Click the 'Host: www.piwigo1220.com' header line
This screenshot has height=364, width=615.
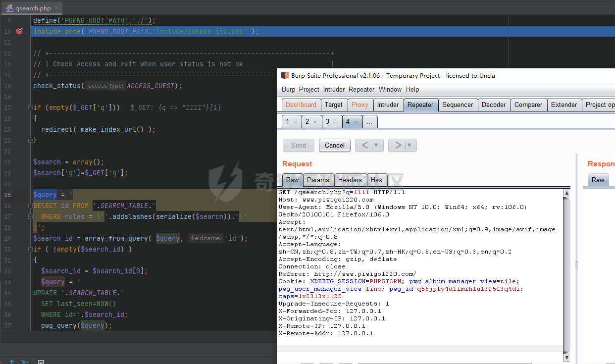point(326,200)
